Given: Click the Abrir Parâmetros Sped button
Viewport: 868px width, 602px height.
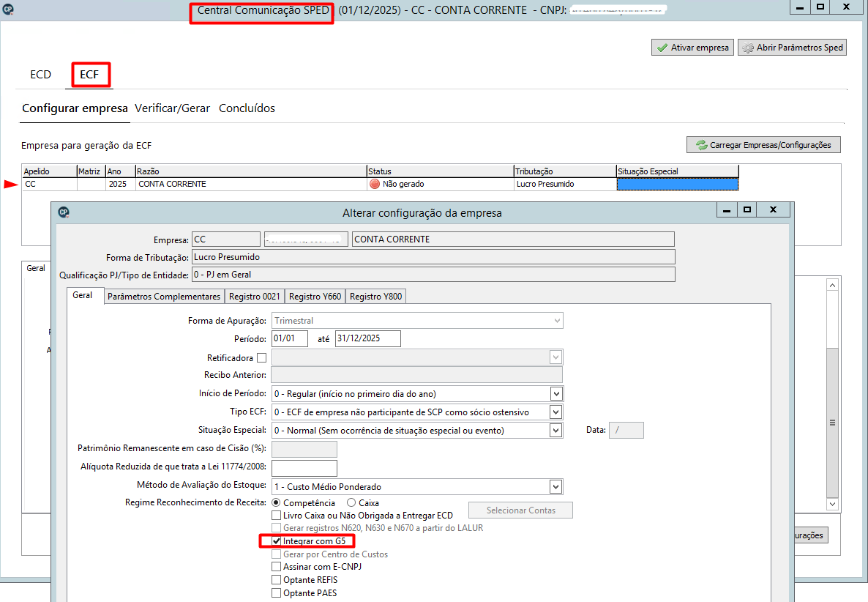Looking at the screenshot, I should [792, 48].
